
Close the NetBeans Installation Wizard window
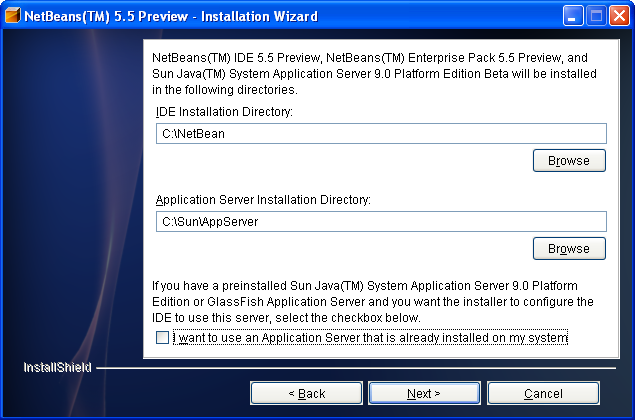click(619, 16)
